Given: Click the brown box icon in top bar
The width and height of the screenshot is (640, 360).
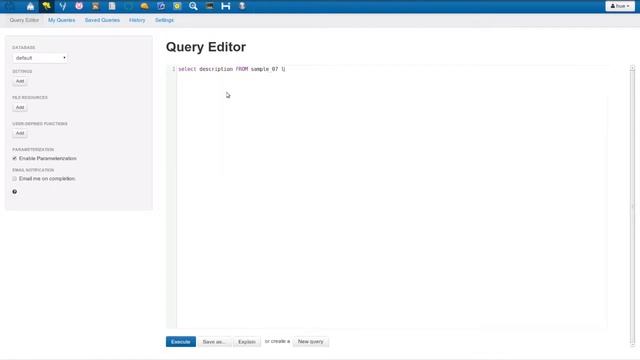Looking at the screenshot, I should (96, 6).
